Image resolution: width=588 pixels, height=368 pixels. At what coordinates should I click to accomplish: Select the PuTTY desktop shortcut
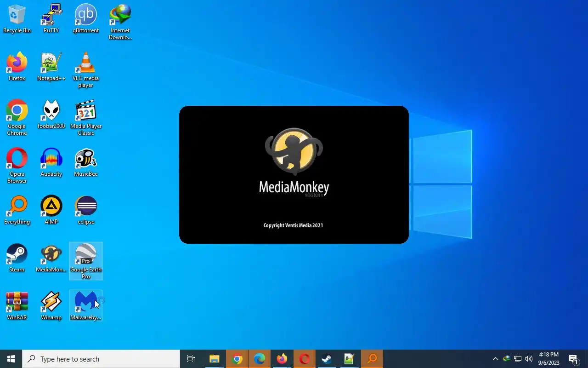(x=51, y=19)
